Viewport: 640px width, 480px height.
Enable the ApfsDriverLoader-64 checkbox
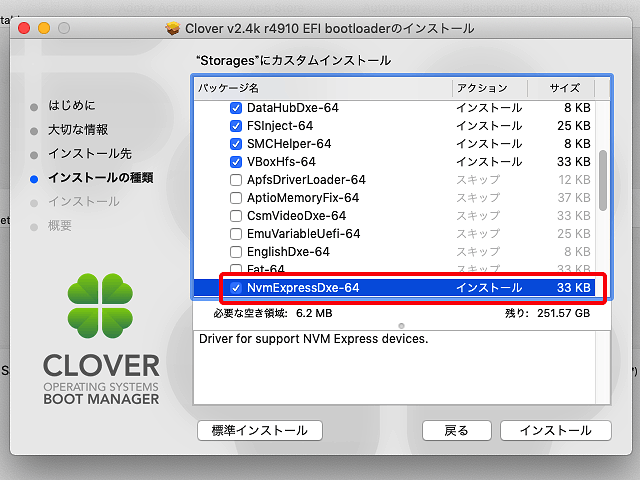(x=236, y=180)
